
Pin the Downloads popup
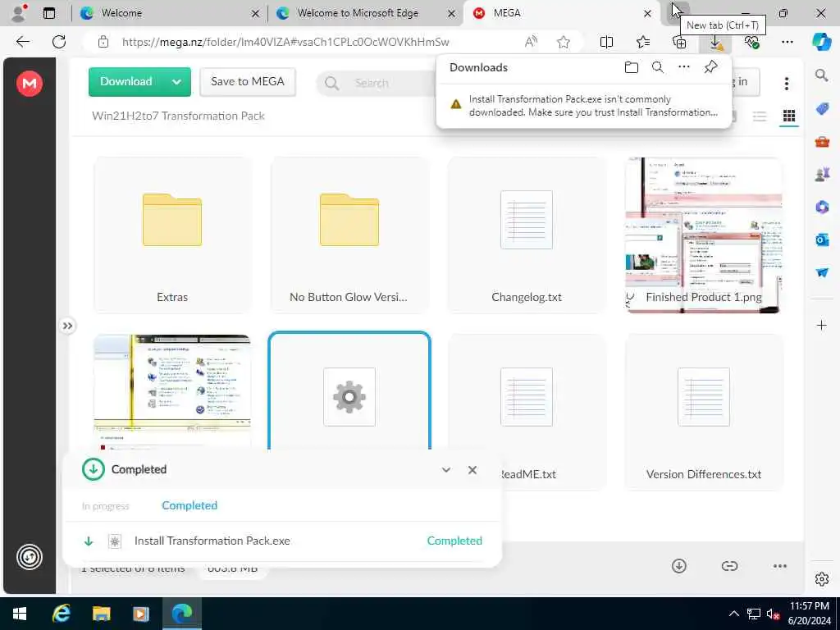[x=710, y=67]
